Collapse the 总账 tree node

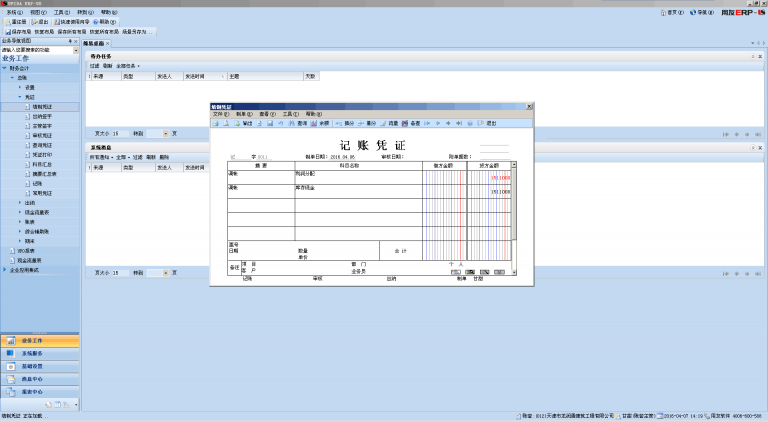coord(12,78)
